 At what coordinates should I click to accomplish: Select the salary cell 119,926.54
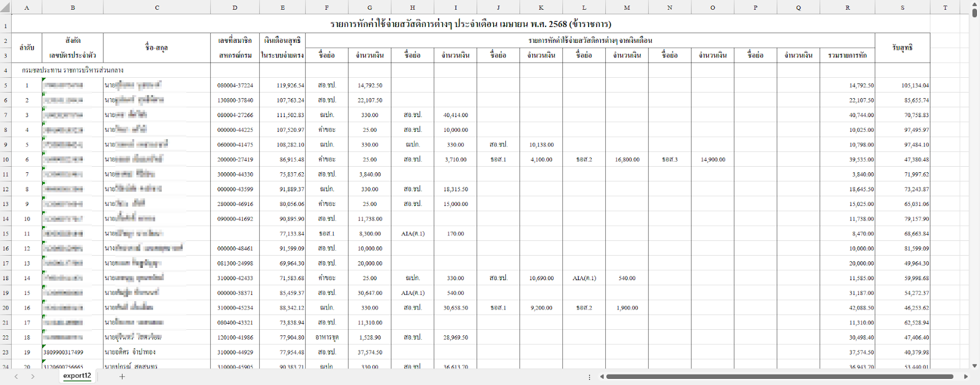pos(282,85)
